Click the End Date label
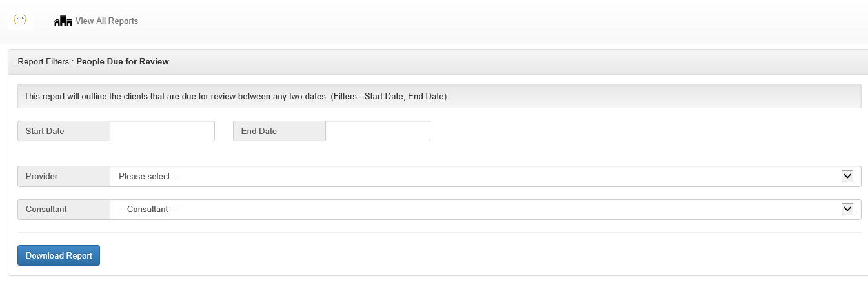The width and height of the screenshot is (868, 283). coord(259,131)
